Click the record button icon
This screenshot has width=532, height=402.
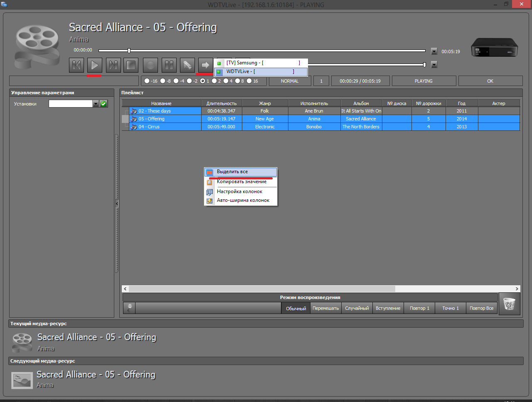(150, 65)
